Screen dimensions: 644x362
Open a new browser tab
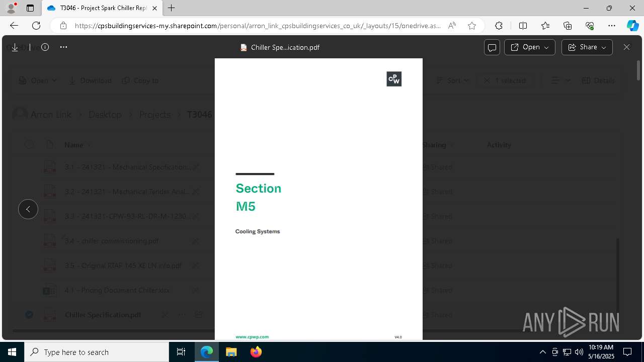click(172, 8)
